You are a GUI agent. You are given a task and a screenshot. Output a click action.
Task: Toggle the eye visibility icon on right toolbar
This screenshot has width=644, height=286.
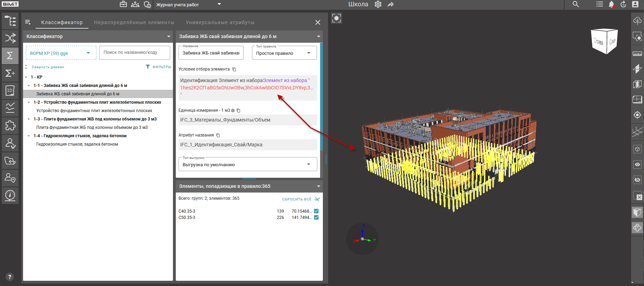pos(637,164)
